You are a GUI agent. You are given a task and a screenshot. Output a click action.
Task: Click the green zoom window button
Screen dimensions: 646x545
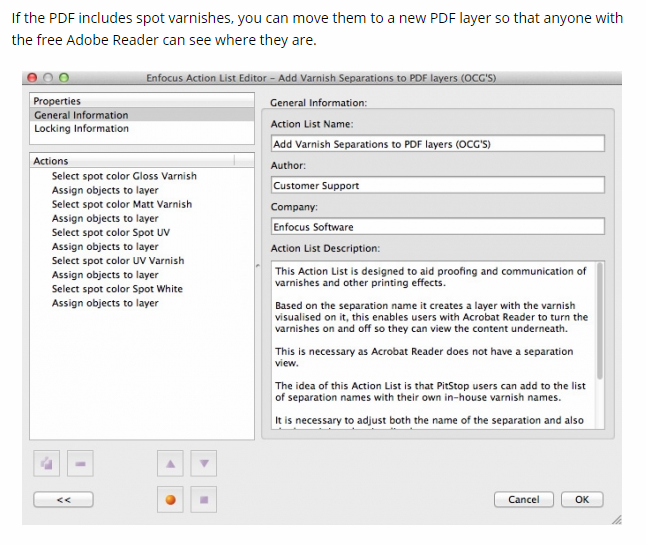64,77
